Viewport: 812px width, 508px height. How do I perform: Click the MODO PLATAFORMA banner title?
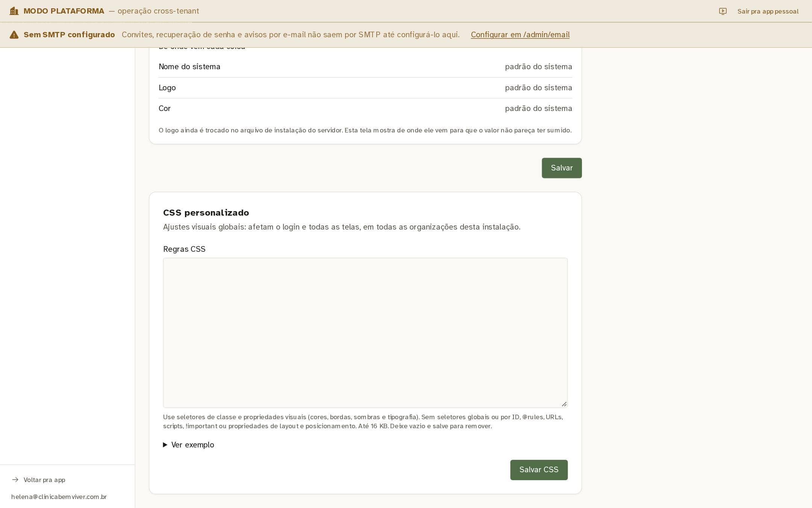click(64, 11)
